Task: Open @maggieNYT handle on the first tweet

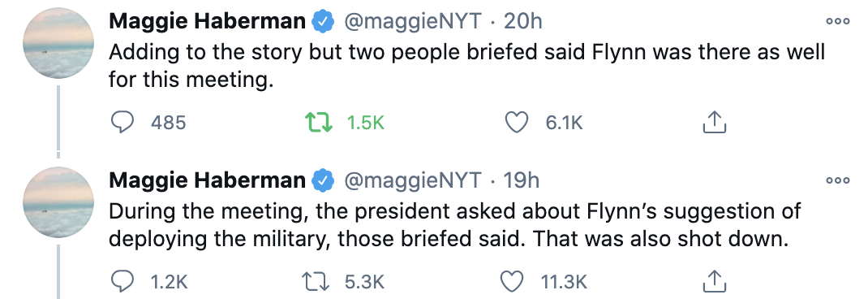Action: 413,22
